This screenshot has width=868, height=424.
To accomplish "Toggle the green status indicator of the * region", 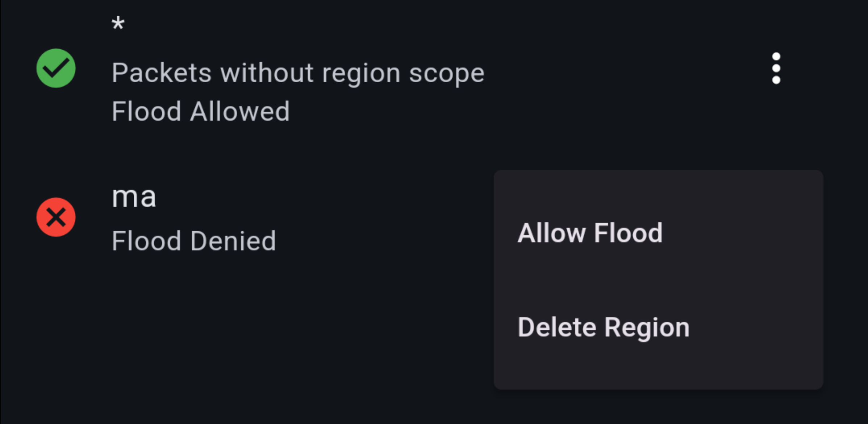I will [56, 68].
